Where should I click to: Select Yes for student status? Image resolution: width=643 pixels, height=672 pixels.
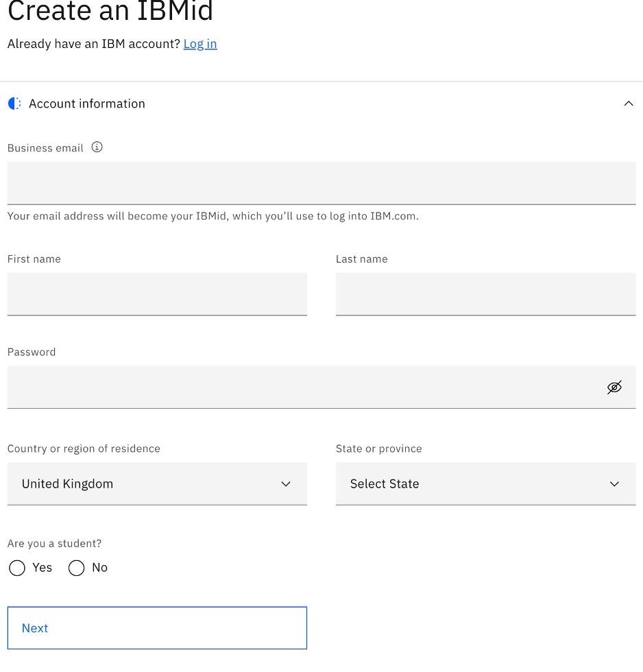17,568
